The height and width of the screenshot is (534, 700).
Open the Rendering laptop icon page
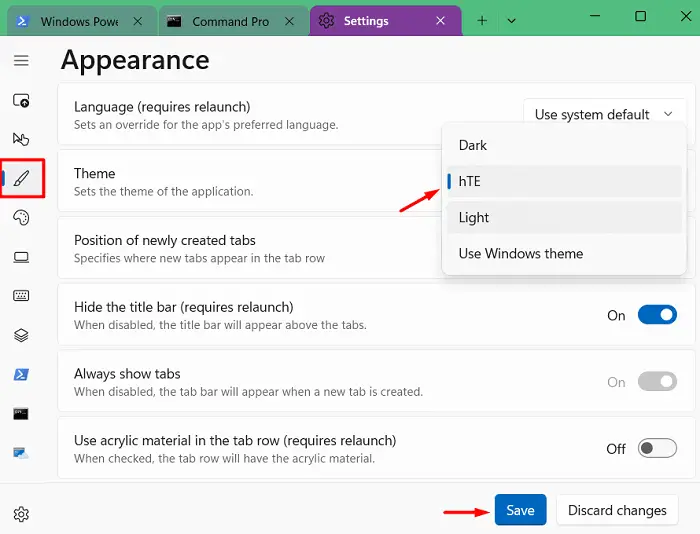click(21, 258)
